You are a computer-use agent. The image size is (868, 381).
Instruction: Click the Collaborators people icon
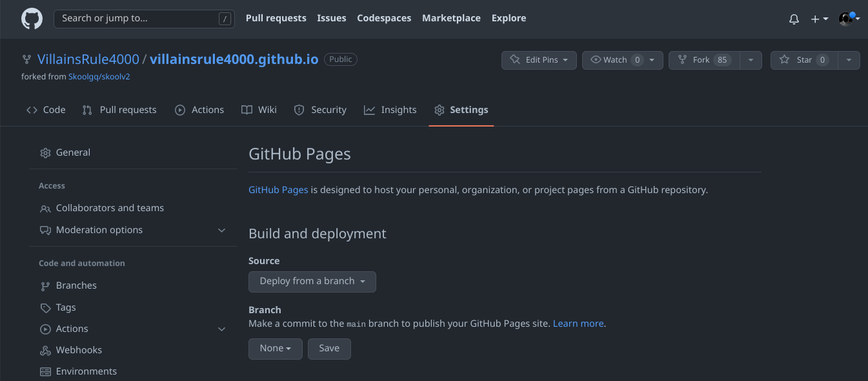tap(45, 209)
